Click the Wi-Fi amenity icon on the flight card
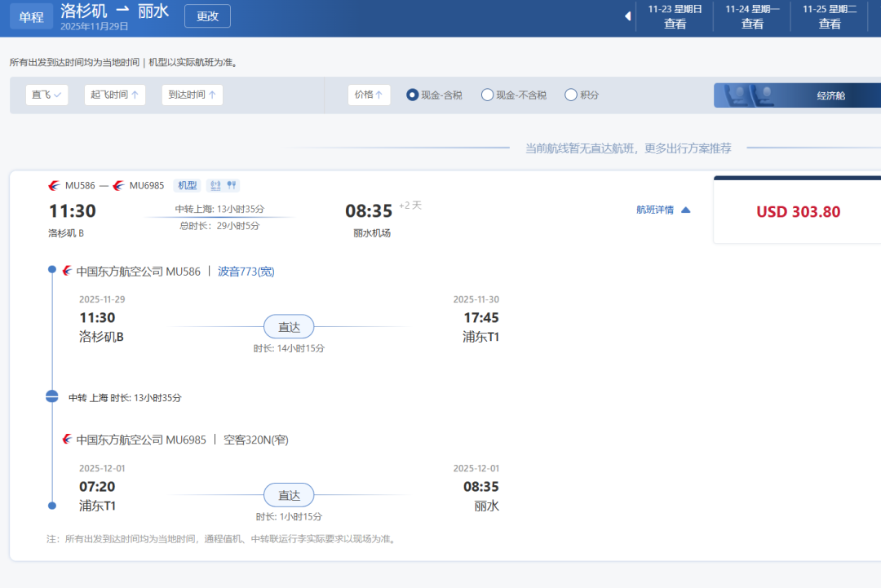The width and height of the screenshot is (881, 588). point(214,185)
